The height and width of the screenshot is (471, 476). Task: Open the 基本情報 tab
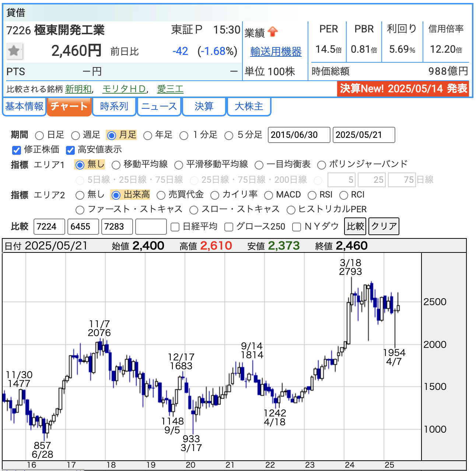24,107
